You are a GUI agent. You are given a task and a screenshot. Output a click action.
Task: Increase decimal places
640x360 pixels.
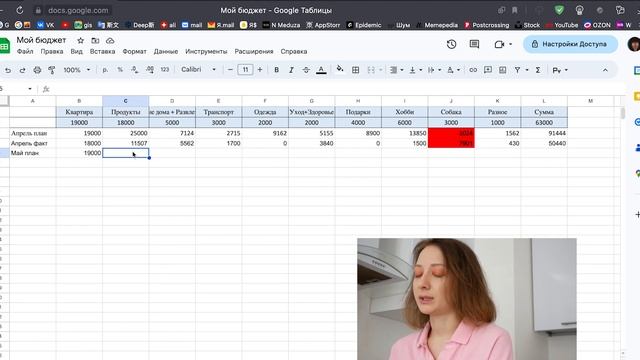click(x=150, y=70)
